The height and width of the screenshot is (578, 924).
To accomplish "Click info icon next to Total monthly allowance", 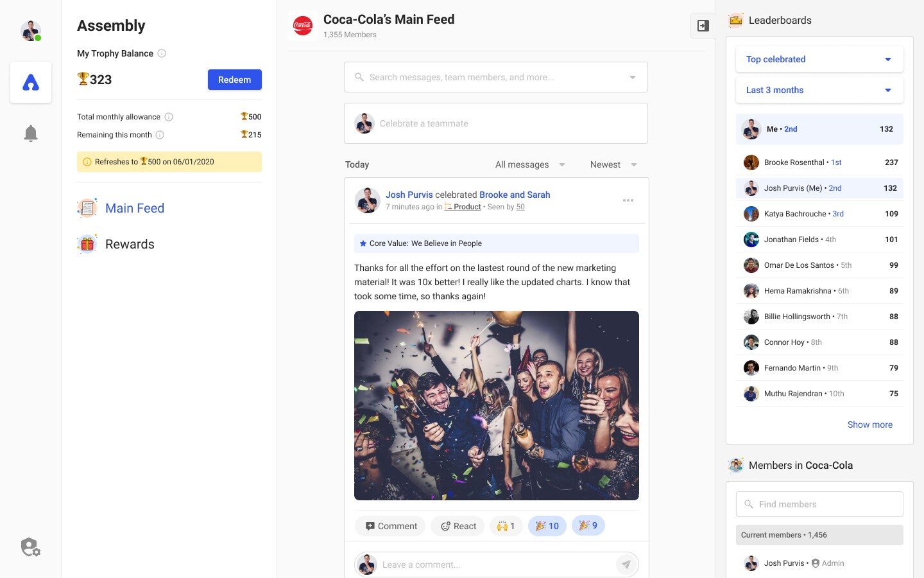I will click(x=169, y=117).
